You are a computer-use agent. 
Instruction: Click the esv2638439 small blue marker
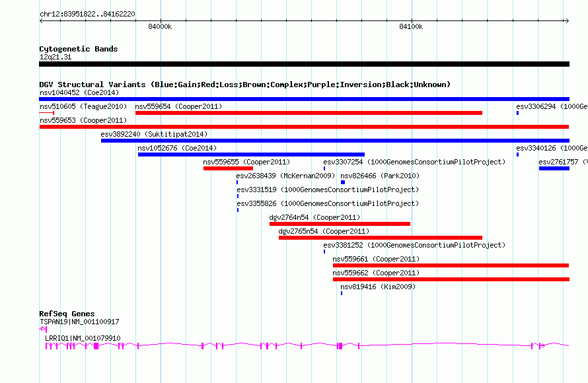tap(237, 182)
